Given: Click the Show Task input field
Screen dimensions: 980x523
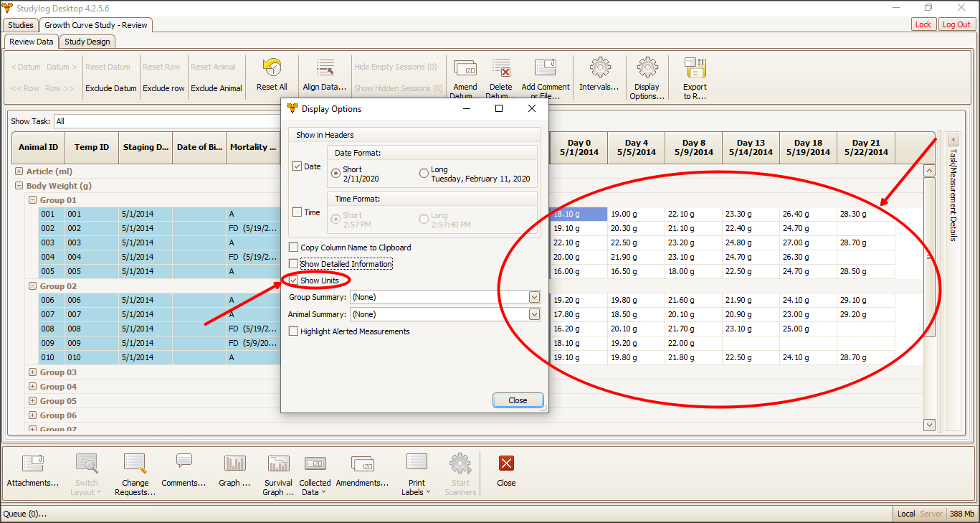Looking at the screenshot, I should pos(166,121).
